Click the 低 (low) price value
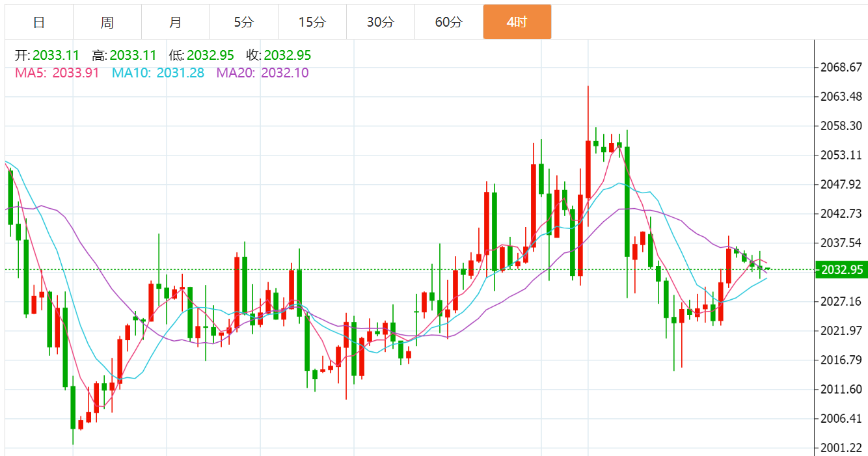The height and width of the screenshot is (456, 868). pos(210,55)
